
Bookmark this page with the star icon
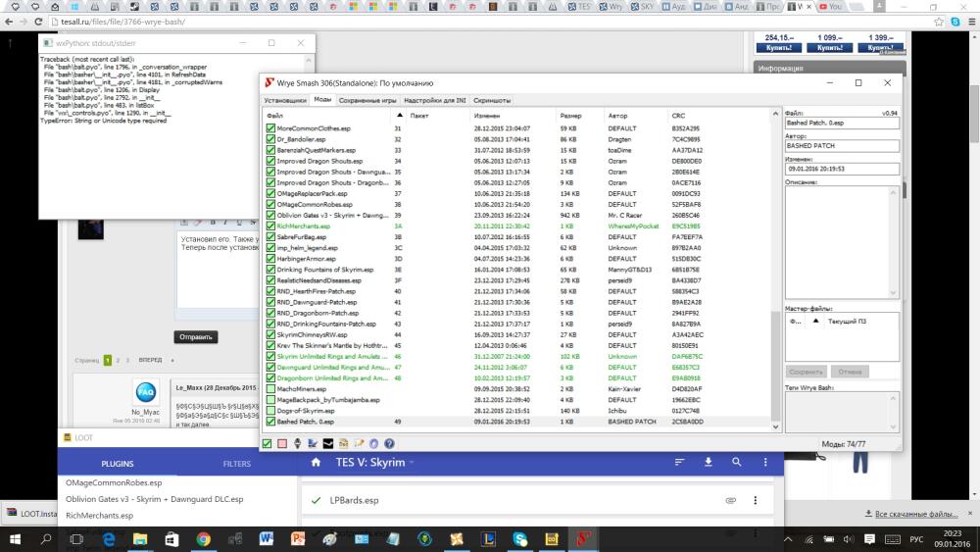(939, 22)
